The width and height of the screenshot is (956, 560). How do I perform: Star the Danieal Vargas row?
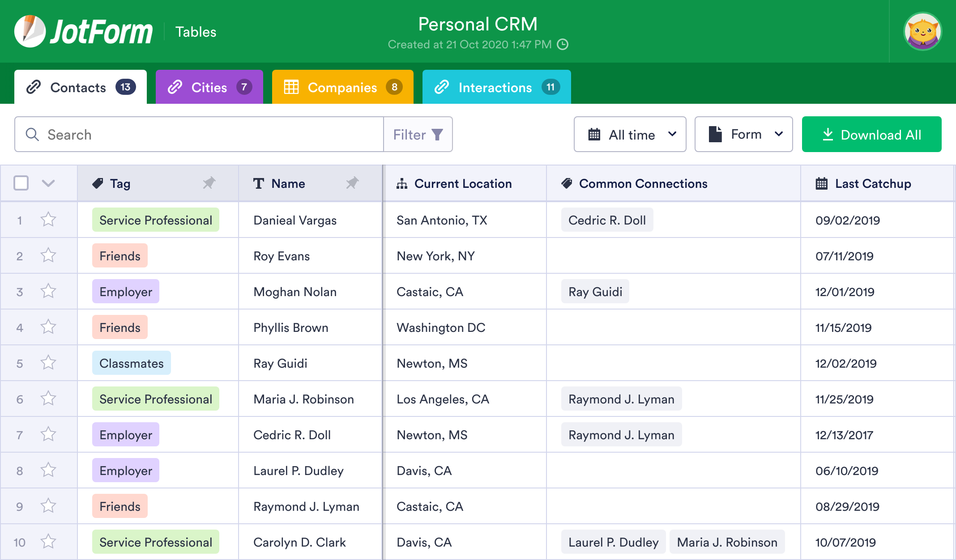[x=48, y=220]
